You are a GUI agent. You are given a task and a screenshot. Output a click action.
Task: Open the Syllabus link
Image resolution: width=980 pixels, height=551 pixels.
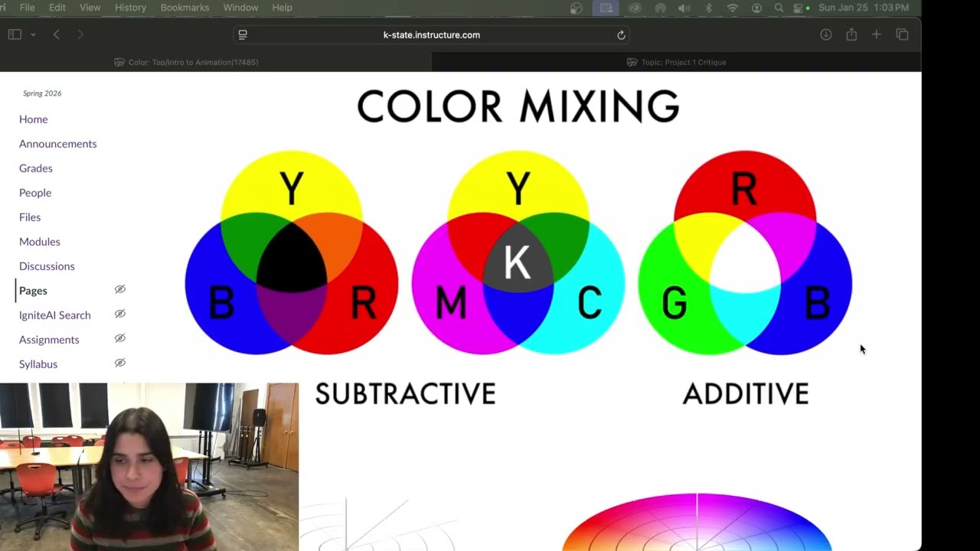point(38,364)
